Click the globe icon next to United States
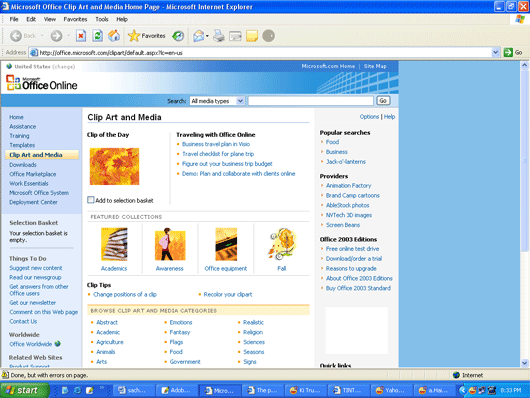 pyautogui.click(x=9, y=66)
